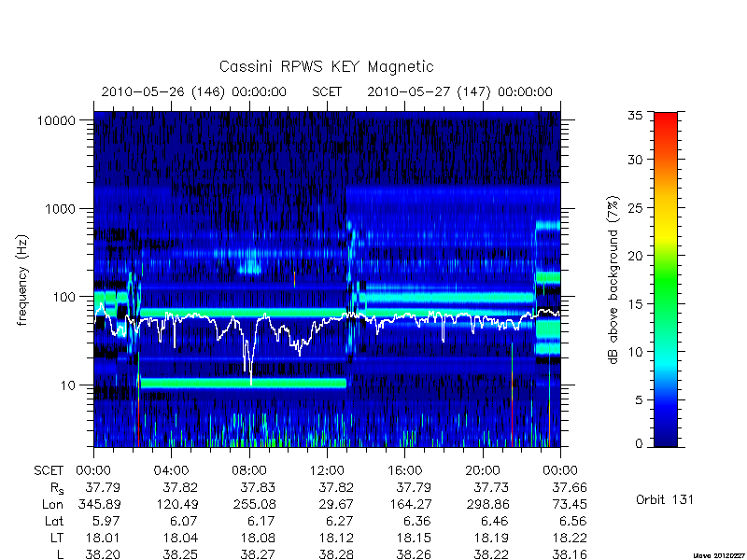Click the Lon row header
Image resolution: width=747 pixels, height=560 pixels.
[x=52, y=504]
